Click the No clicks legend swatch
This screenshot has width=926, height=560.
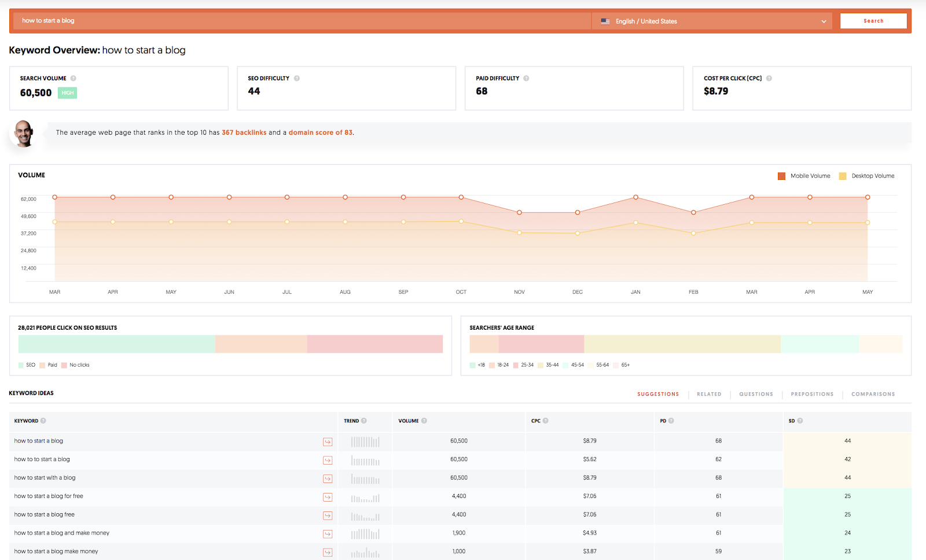64,365
